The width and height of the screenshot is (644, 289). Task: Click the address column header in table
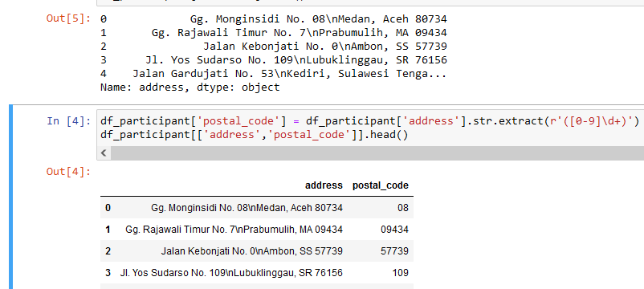click(x=324, y=185)
